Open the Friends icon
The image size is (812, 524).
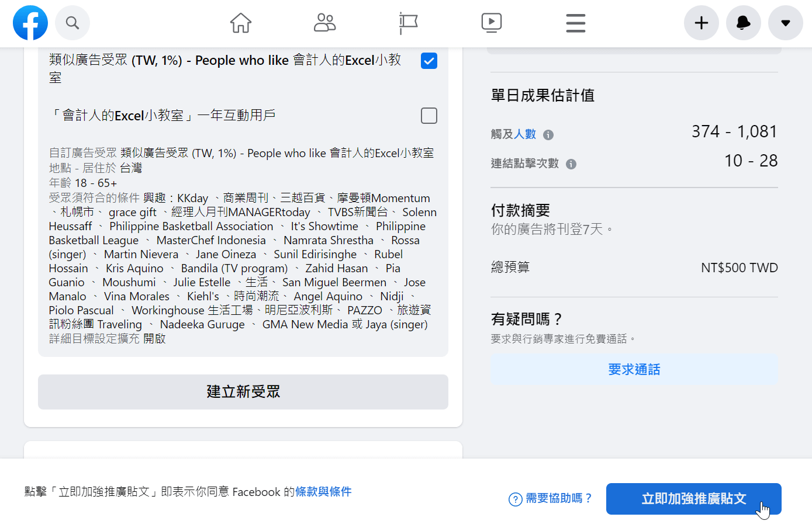(325, 23)
